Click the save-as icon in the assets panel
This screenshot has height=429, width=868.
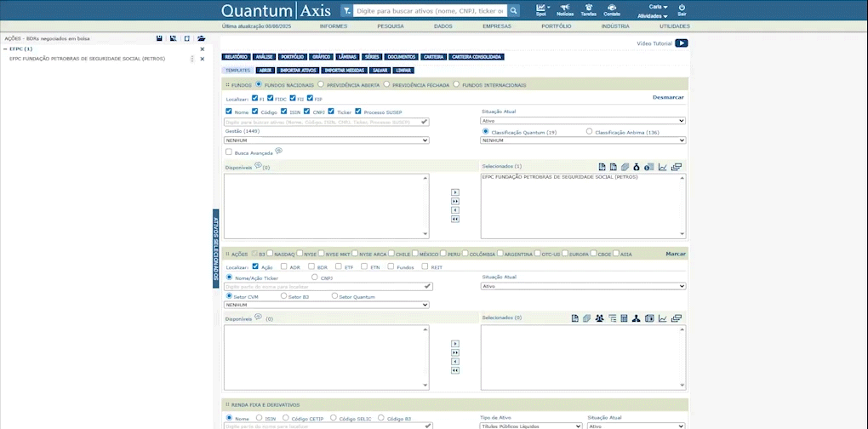pyautogui.click(x=174, y=39)
